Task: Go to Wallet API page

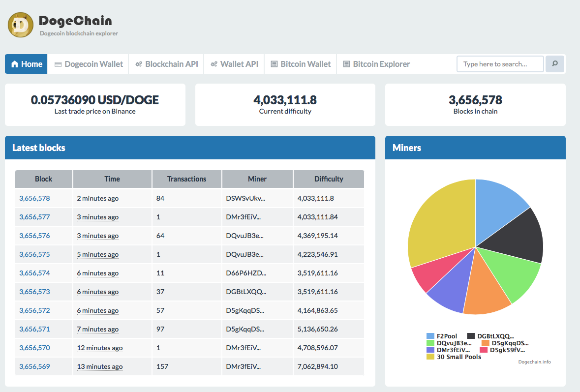Action: point(234,64)
